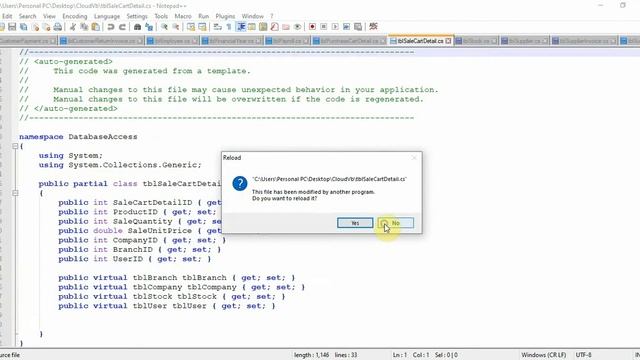This screenshot has height=360, width=640.
Task: Toggle synchronize vertical scrolling icon
Action: pyautogui.click(x=191, y=27)
